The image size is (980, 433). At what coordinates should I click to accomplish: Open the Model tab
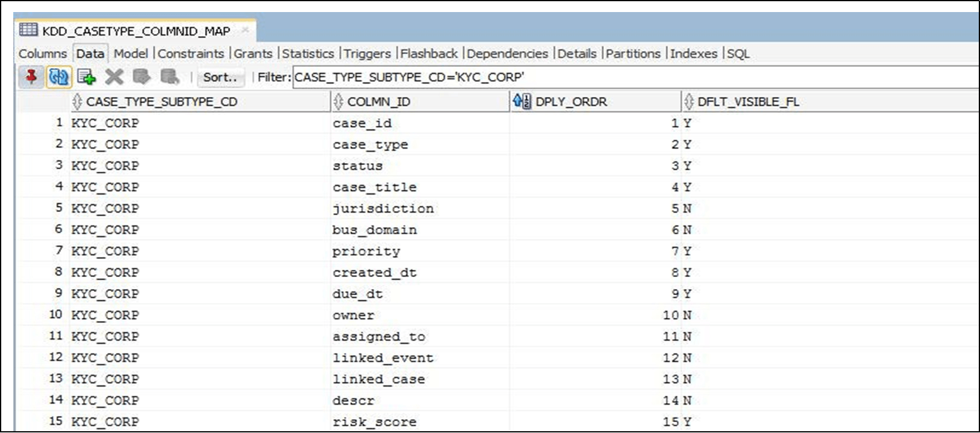click(x=131, y=54)
